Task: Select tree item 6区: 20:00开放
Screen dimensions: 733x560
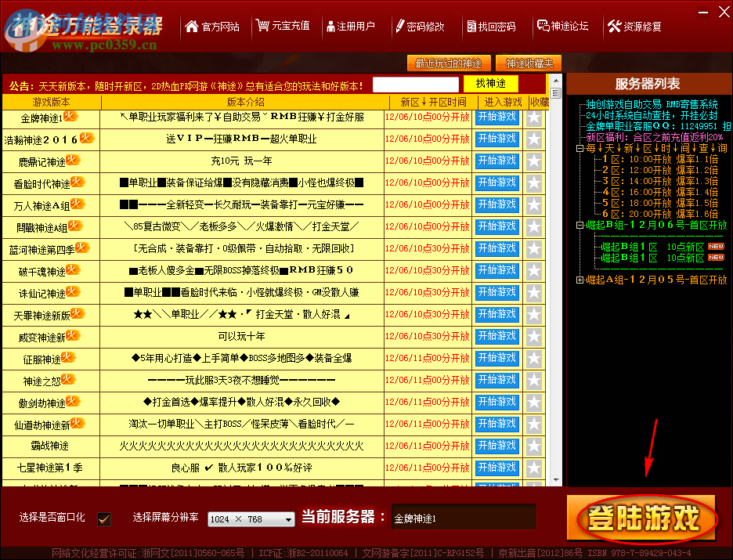Action: point(659,214)
